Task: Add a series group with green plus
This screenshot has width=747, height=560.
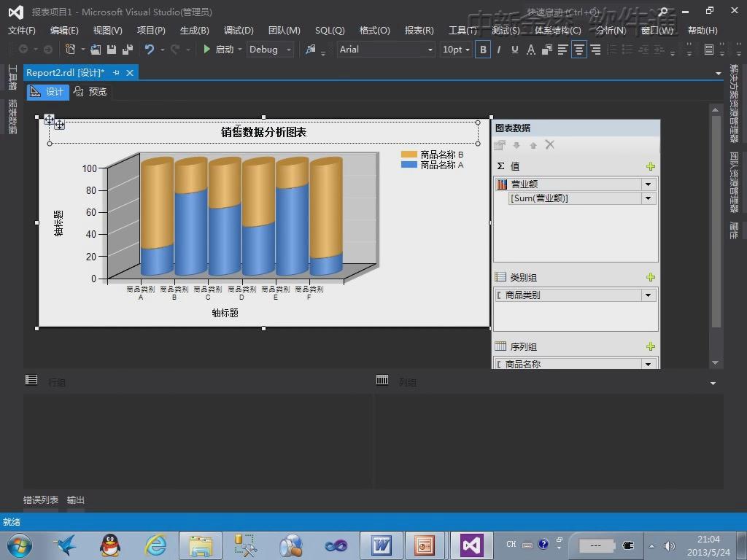Action: 650,346
